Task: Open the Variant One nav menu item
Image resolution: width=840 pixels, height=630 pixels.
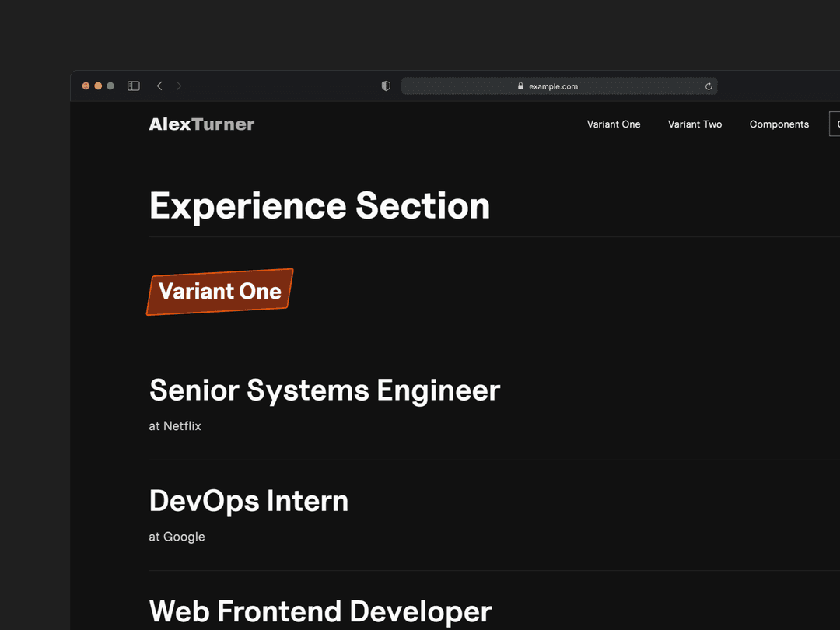Action: click(614, 124)
